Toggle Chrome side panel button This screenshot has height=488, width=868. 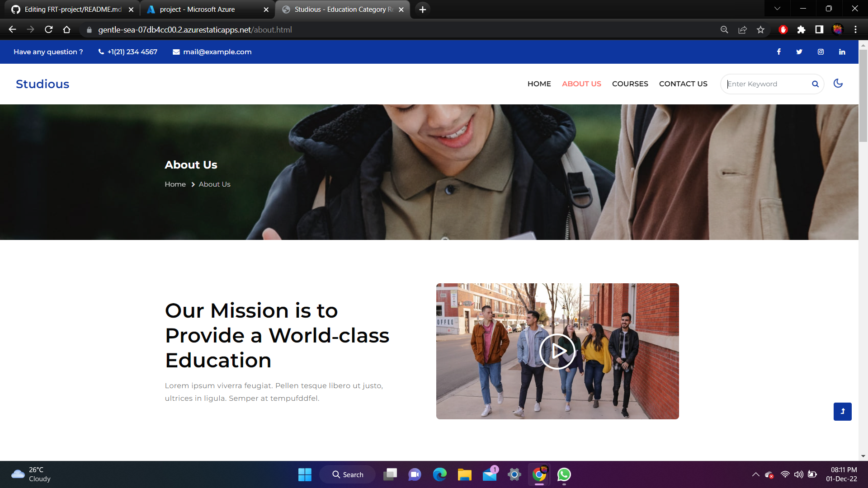point(819,30)
